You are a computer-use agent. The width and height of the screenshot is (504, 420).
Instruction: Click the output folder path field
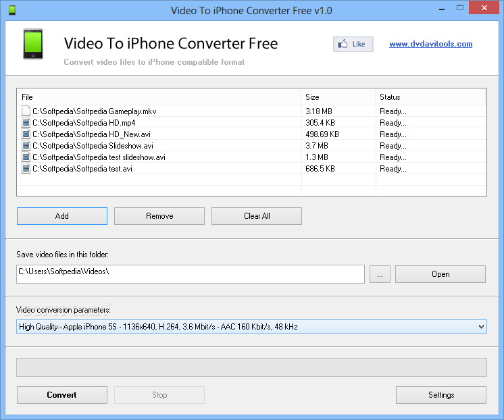(x=191, y=274)
